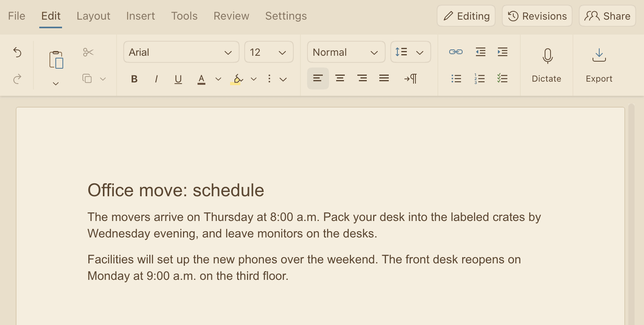Click the Paste clipboard icon
The width and height of the screenshot is (644, 325).
56,60
